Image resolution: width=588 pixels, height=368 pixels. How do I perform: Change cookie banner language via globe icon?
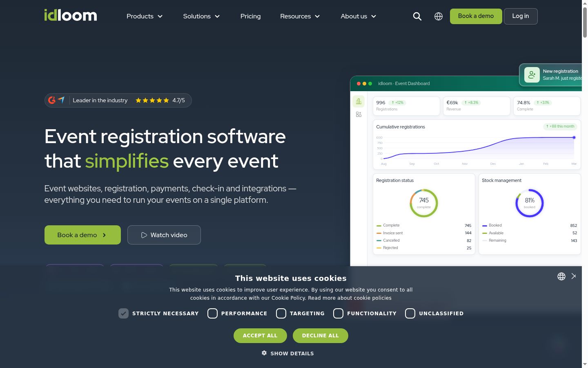click(561, 276)
